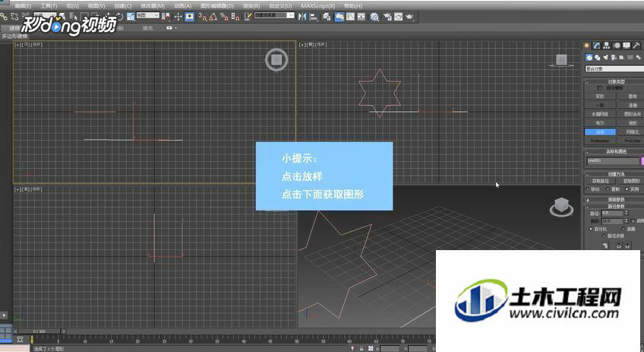
Task: Select the Lights category icon
Action: pos(606,58)
